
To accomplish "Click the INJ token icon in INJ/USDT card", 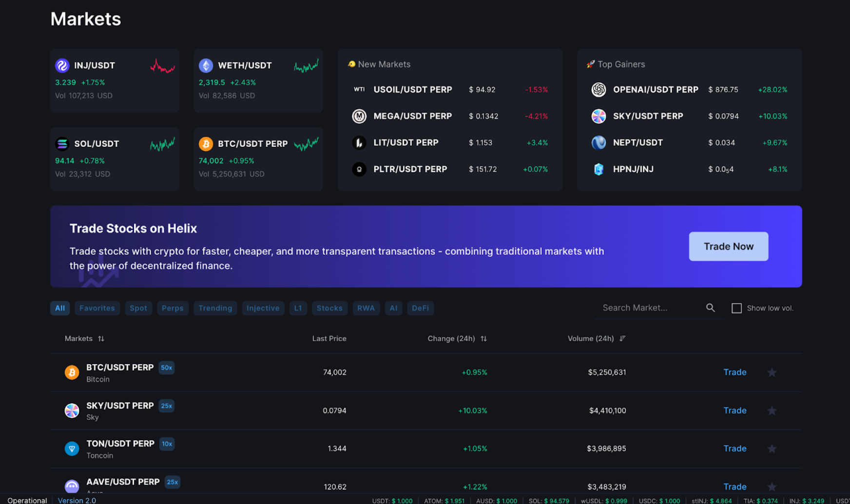I will tap(62, 65).
